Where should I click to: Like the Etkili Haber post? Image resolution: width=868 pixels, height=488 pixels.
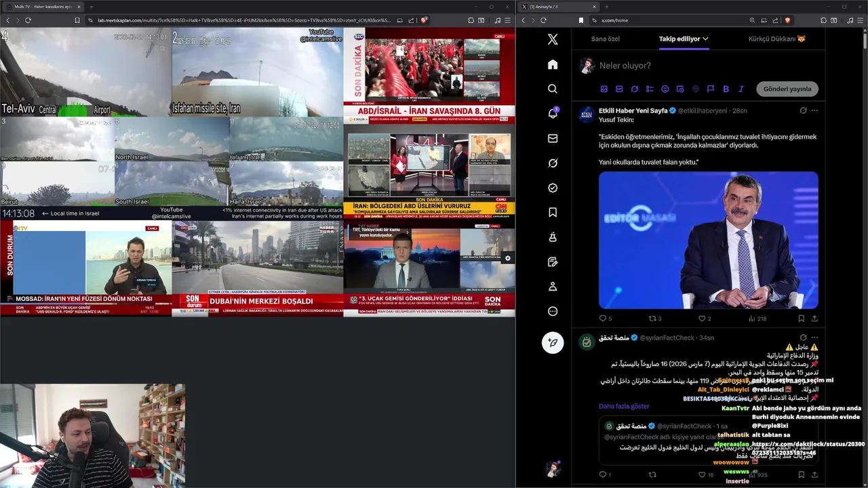pyautogui.click(x=705, y=319)
